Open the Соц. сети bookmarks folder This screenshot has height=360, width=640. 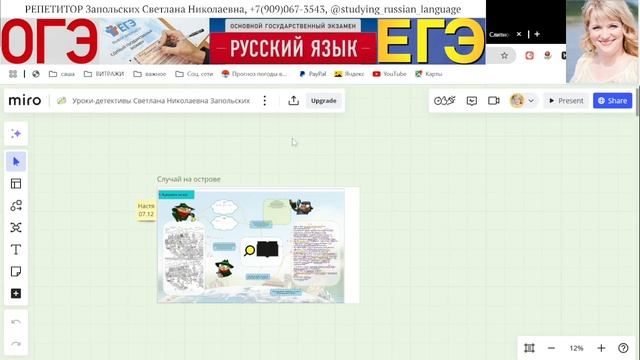point(194,74)
